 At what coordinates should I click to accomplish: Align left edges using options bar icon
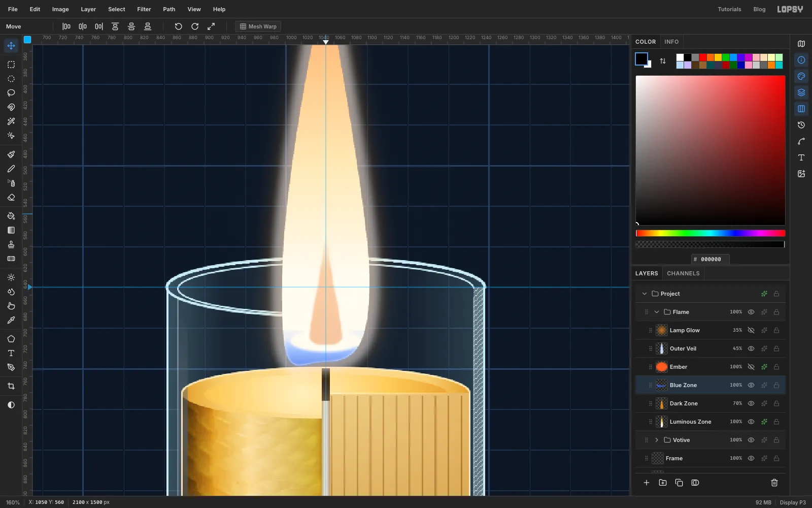[x=66, y=26]
